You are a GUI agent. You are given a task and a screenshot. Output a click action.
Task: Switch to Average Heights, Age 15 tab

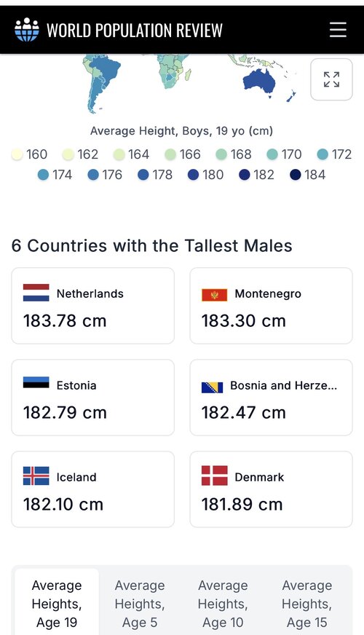tap(307, 604)
